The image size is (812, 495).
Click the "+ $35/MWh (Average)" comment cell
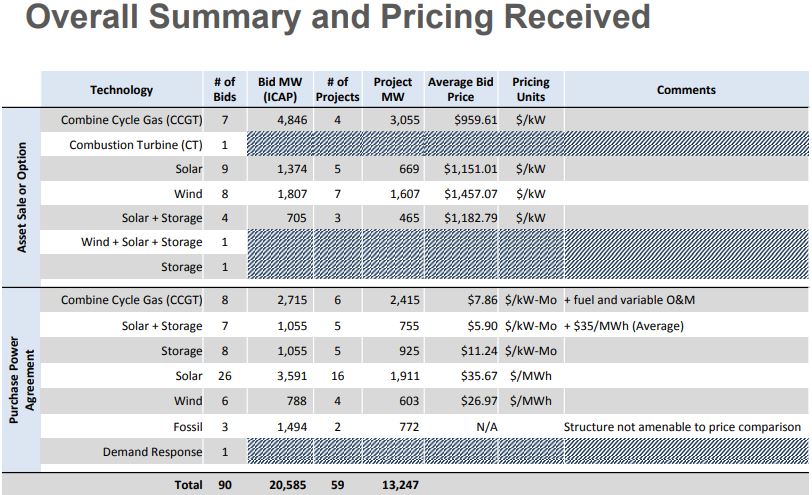(x=624, y=326)
